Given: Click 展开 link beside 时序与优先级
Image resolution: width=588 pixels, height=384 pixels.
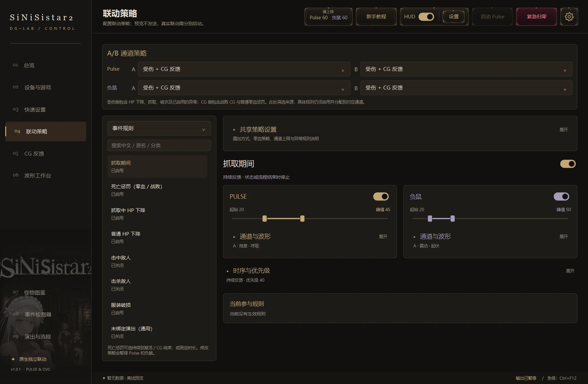Looking at the screenshot, I should (x=570, y=271).
